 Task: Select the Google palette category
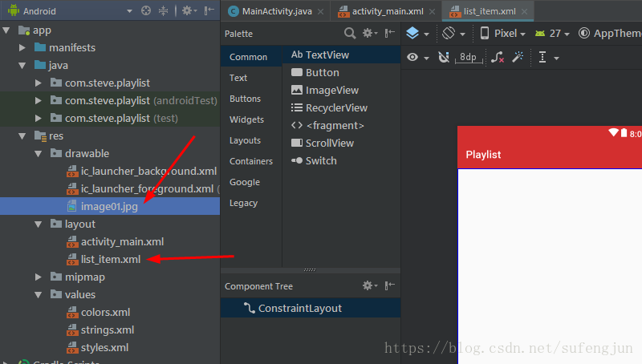[x=251, y=182]
